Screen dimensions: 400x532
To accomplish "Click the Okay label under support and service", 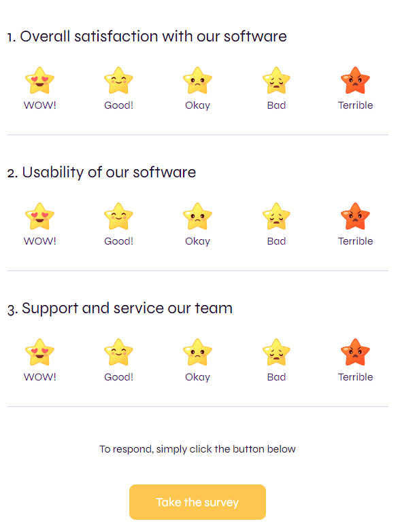I will pos(197,377).
